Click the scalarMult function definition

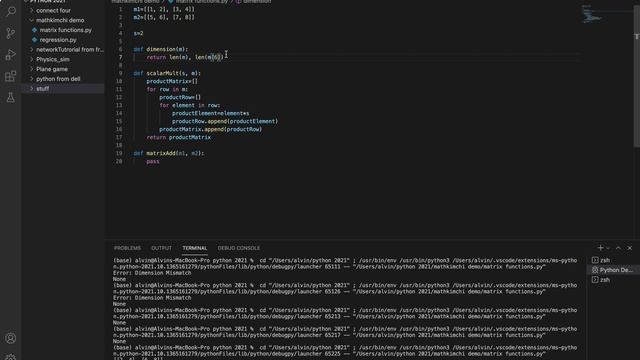click(x=167, y=73)
